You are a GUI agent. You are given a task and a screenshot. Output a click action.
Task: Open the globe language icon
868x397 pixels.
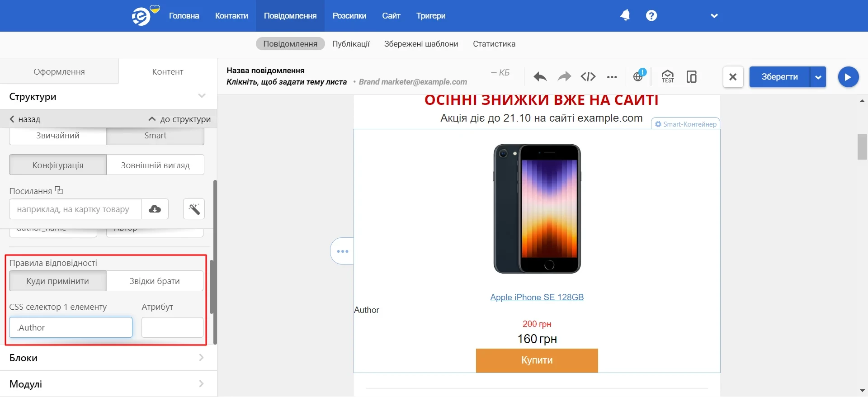point(639,76)
